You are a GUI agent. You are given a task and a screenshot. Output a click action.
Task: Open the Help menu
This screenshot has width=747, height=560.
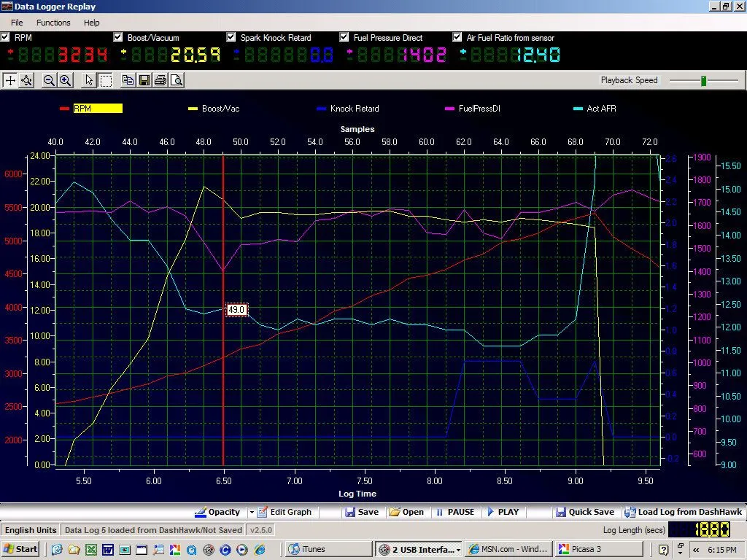[91, 23]
